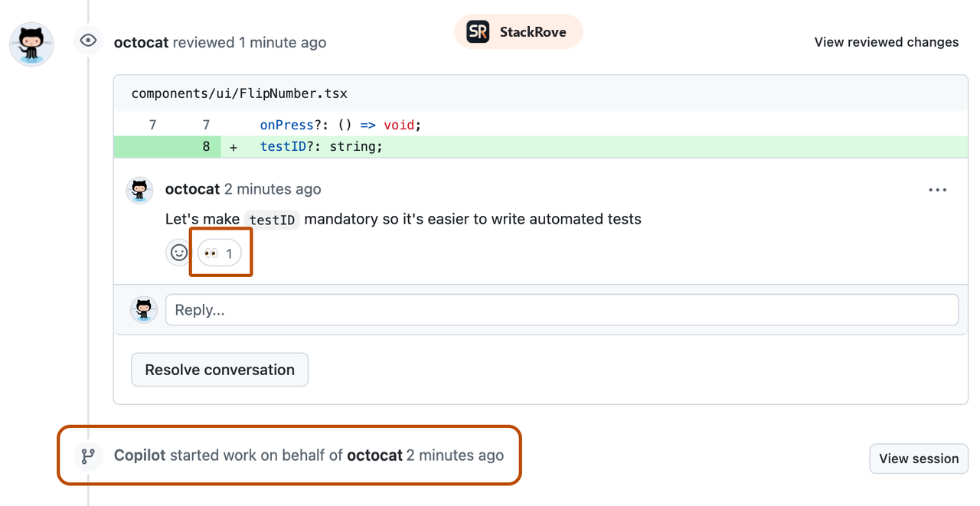Click the octocat username in the review header

pyautogui.click(x=141, y=42)
